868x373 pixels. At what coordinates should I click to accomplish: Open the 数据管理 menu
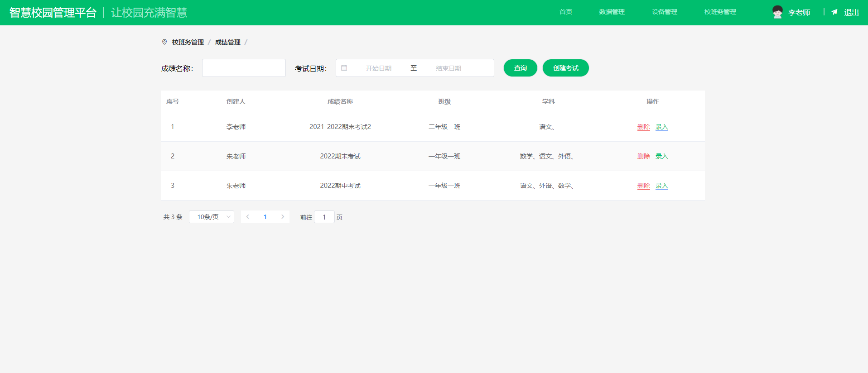coord(612,12)
